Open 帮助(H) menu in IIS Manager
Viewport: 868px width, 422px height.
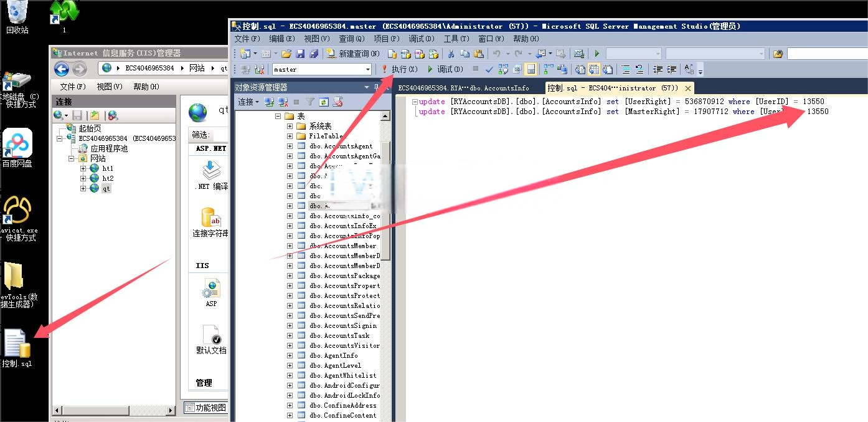click(146, 87)
